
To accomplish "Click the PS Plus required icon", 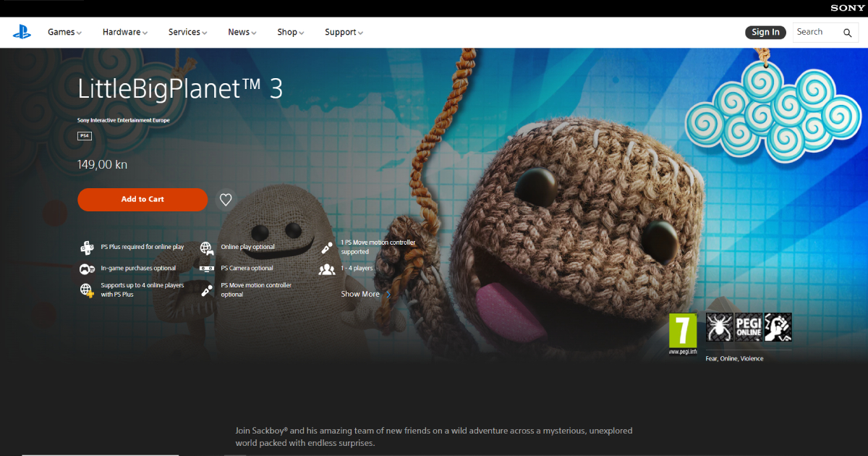I will (87, 248).
